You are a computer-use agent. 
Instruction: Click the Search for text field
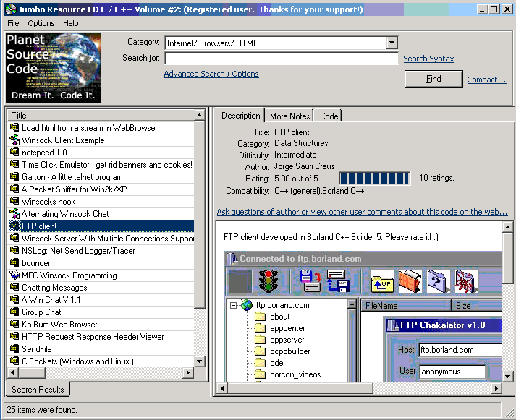(282, 58)
